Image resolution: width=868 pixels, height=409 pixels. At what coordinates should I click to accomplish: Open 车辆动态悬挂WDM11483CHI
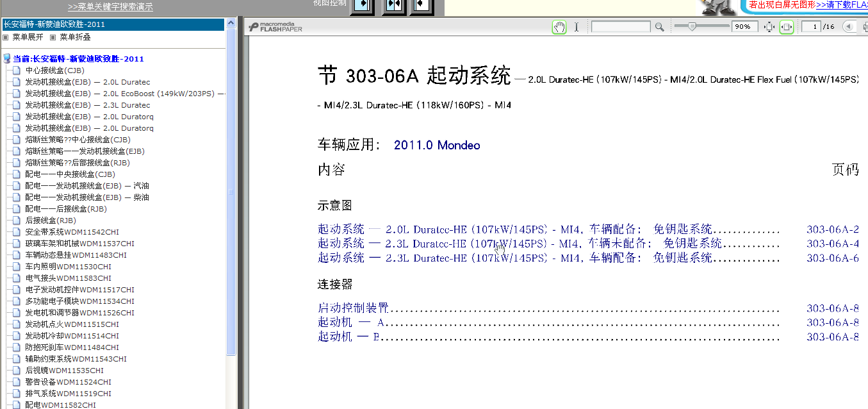point(76,255)
